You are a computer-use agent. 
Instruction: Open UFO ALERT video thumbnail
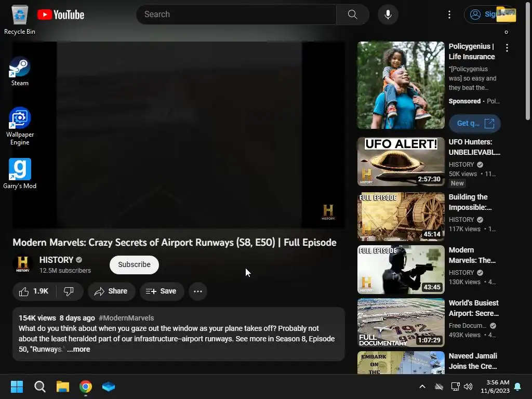point(401,162)
